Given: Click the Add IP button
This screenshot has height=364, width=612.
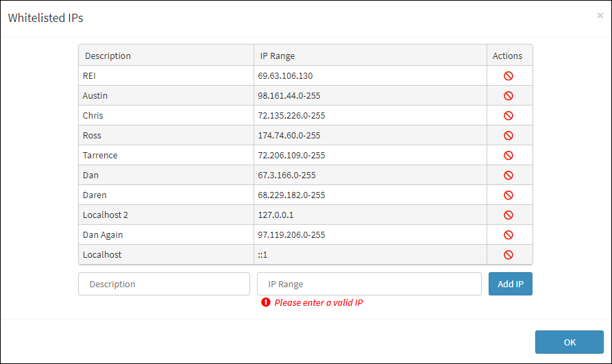Looking at the screenshot, I should (511, 284).
